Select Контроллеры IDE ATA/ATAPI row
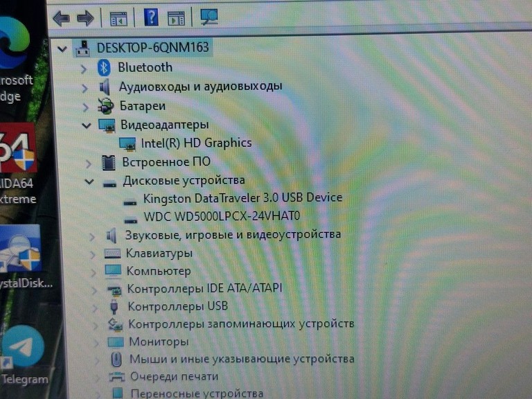 (204, 288)
